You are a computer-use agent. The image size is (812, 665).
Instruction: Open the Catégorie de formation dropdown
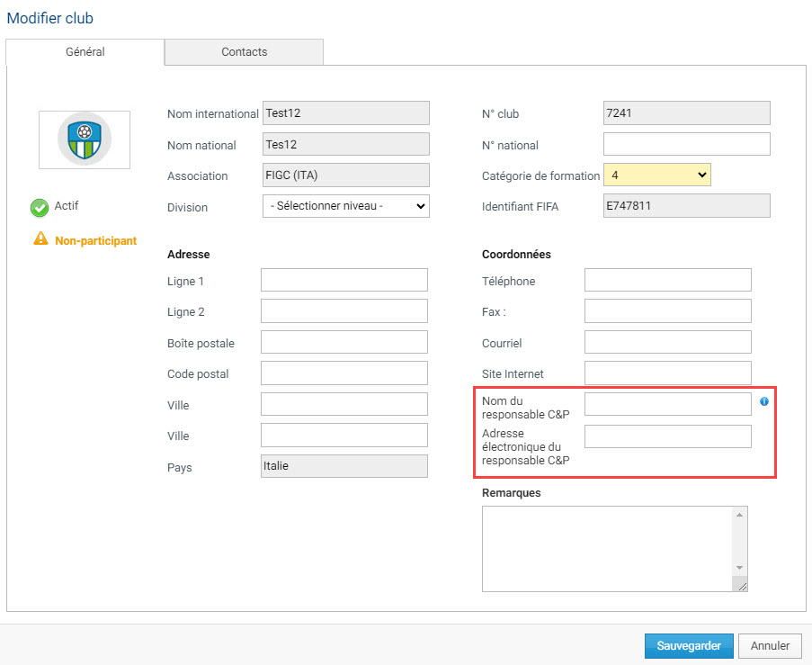coord(657,175)
